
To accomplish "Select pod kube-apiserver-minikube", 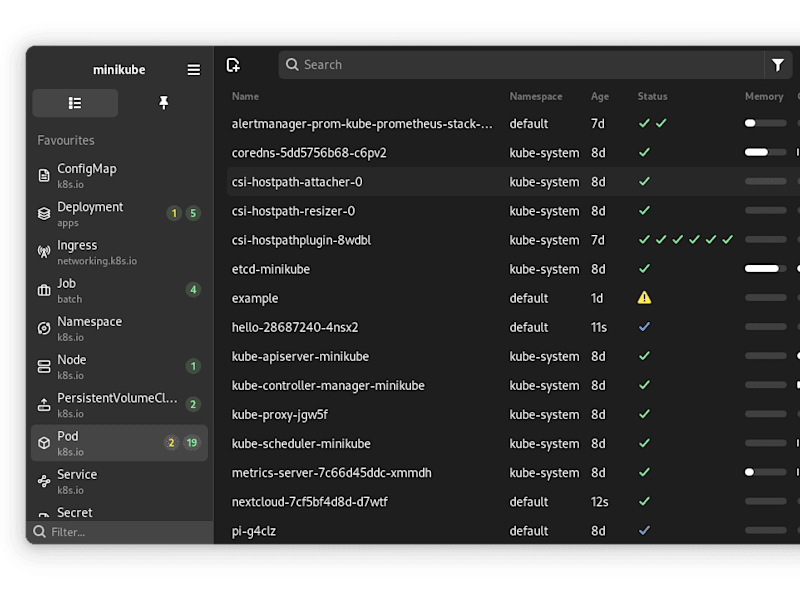I will click(x=513, y=357).
